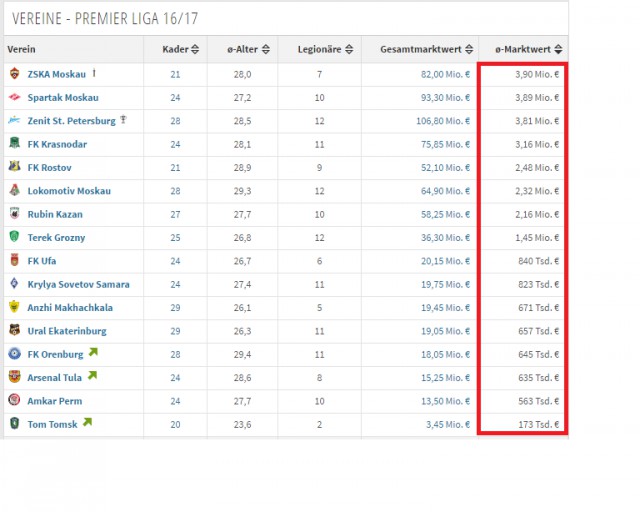This screenshot has width=640, height=512.
Task: Open the Amkar Perm club page
Action: coord(55,401)
